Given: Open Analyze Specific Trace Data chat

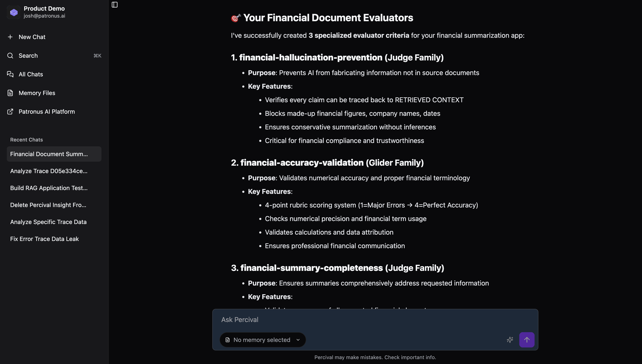Looking at the screenshot, I should 48,222.
